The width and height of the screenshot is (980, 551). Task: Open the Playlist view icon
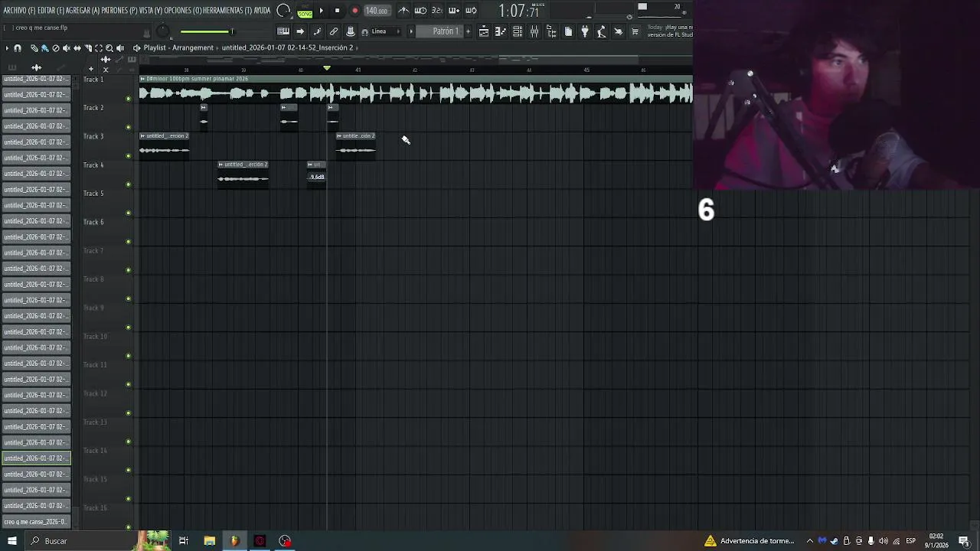tap(484, 31)
